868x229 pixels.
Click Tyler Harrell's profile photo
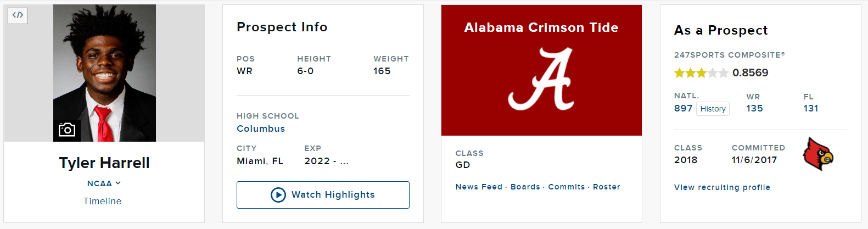pyautogui.click(x=104, y=73)
